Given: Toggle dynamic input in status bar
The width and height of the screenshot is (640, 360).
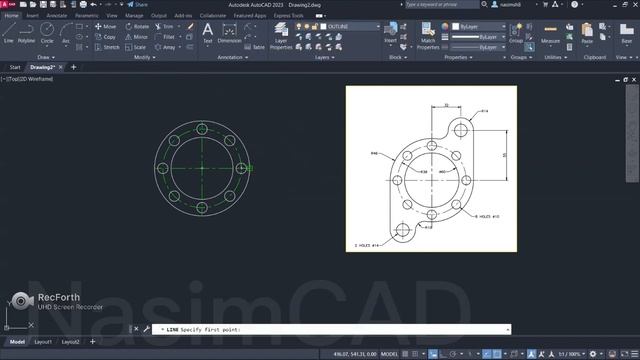Looking at the screenshot, I should coord(433,354).
